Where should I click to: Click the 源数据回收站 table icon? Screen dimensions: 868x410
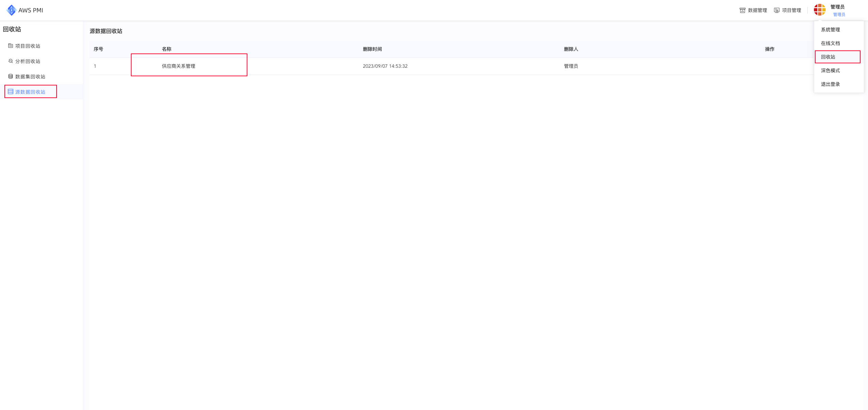pyautogui.click(x=11, y=92)
